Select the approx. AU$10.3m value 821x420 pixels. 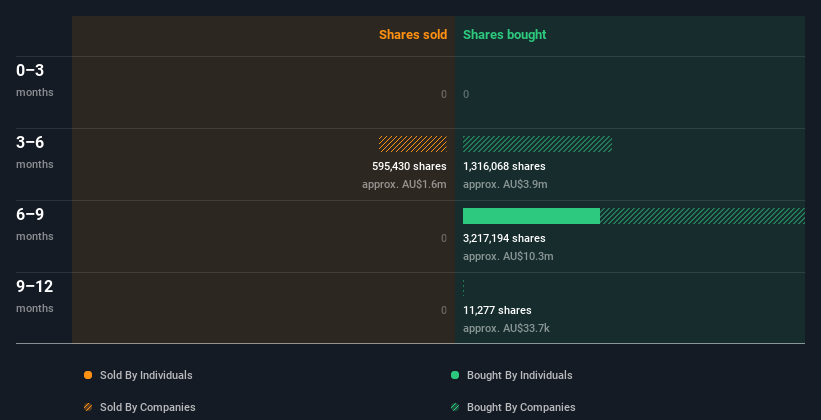coord(508,257)
